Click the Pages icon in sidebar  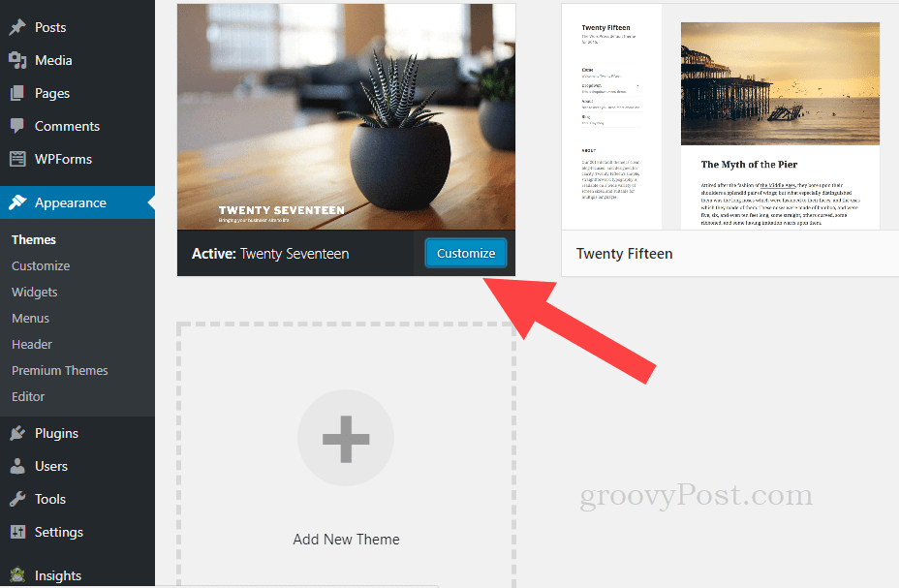pos(17,93)
